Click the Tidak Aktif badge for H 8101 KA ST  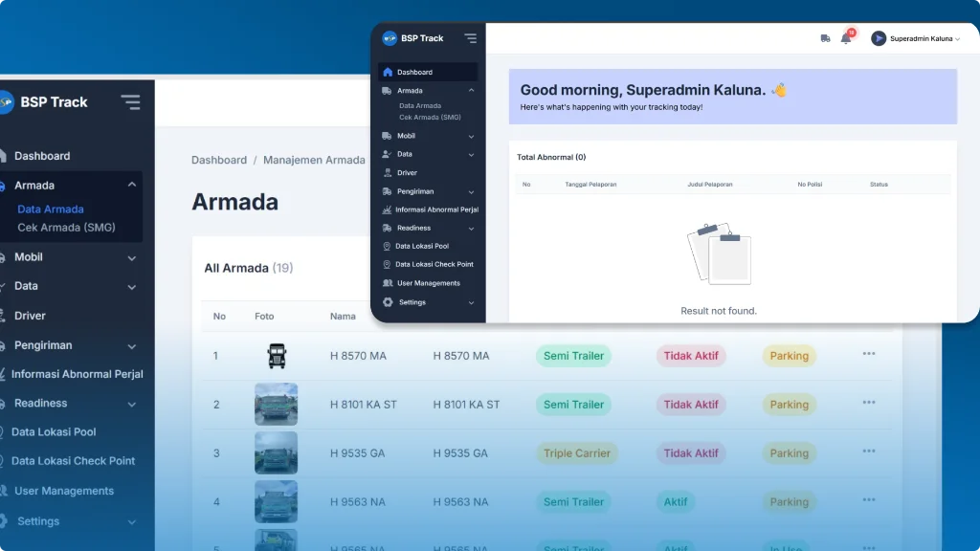(x=691, y=405)
